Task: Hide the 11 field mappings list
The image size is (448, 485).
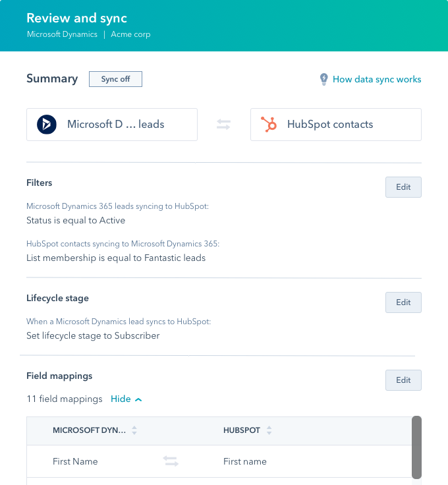Action: pyautogui.click(x=126, y=399)
